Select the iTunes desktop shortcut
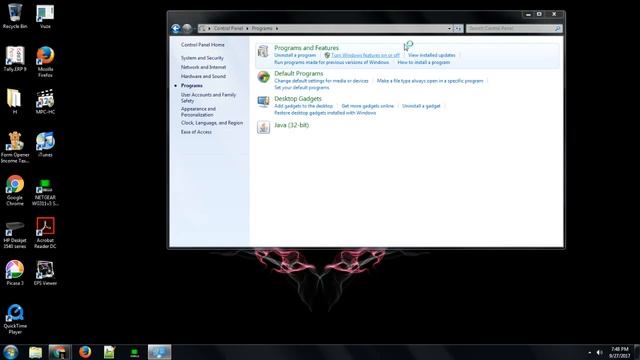 45,144
